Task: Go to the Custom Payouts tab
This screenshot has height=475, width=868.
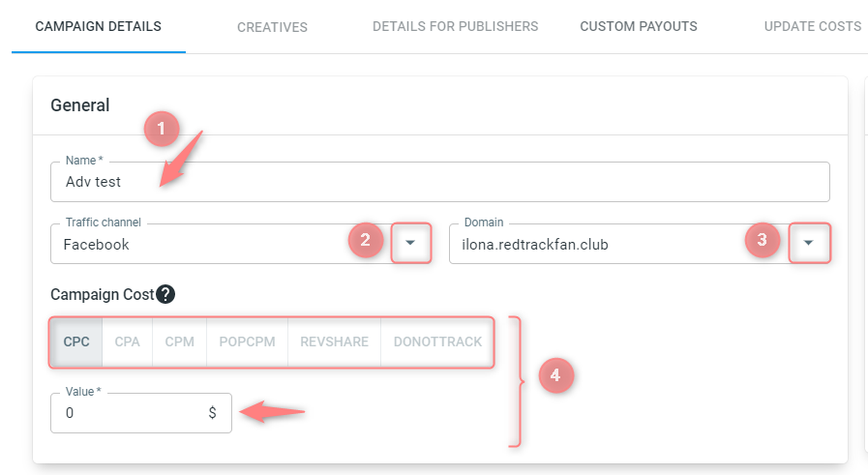Action: tap(639, 26)
